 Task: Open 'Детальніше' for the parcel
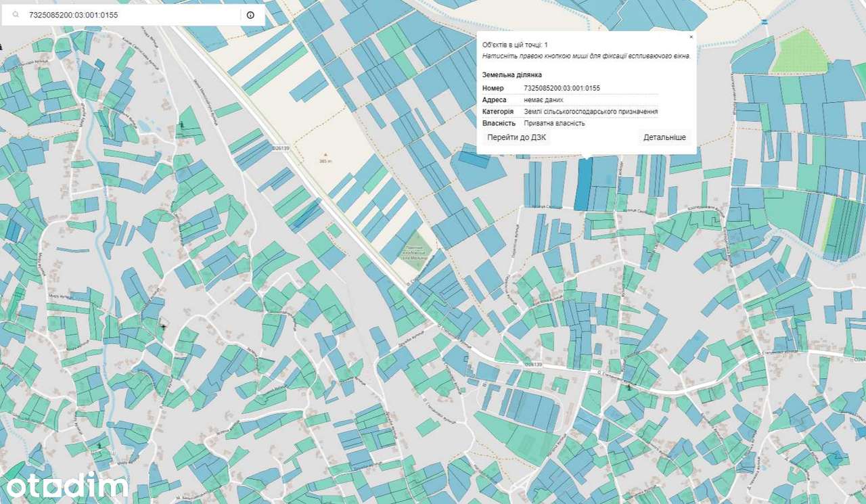(664, 137)
